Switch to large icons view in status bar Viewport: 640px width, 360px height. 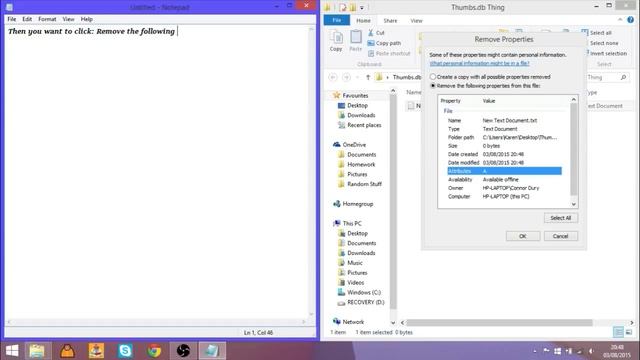pos(629,332)
